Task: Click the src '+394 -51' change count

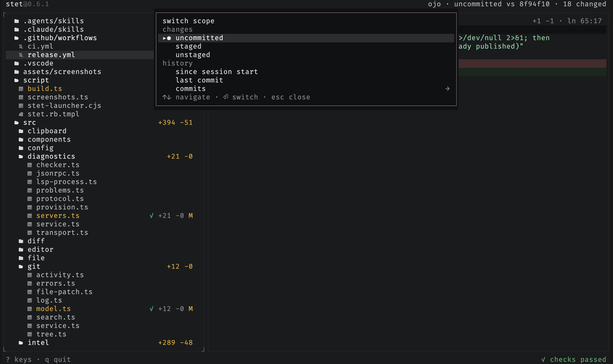Action: click(175, 123)
